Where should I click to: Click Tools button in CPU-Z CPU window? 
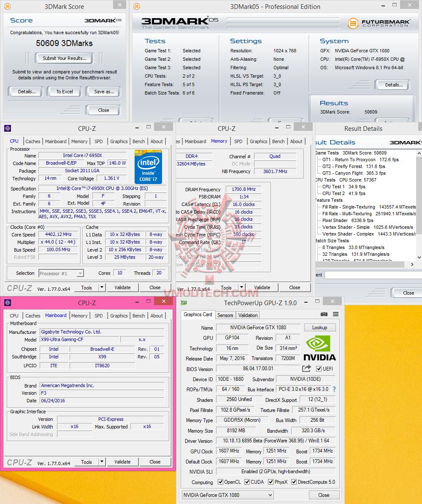[x=87, y=287]
